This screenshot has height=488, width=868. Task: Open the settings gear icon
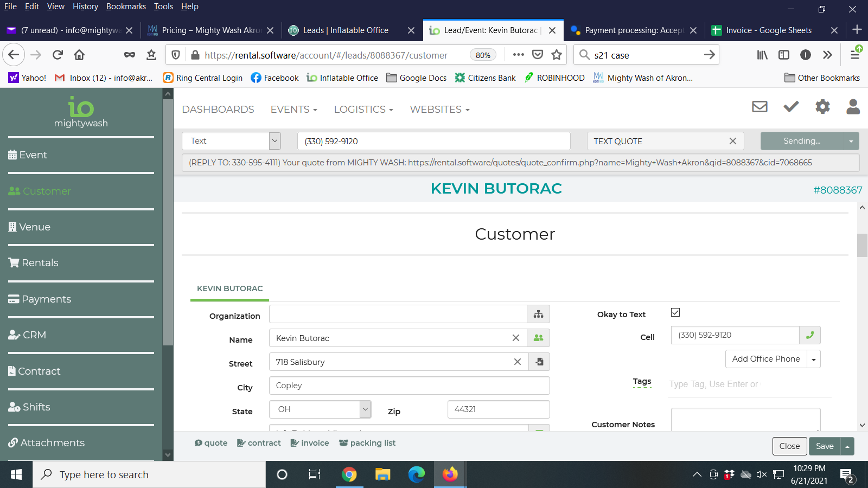pyautogui.click(x=822, y=107)
